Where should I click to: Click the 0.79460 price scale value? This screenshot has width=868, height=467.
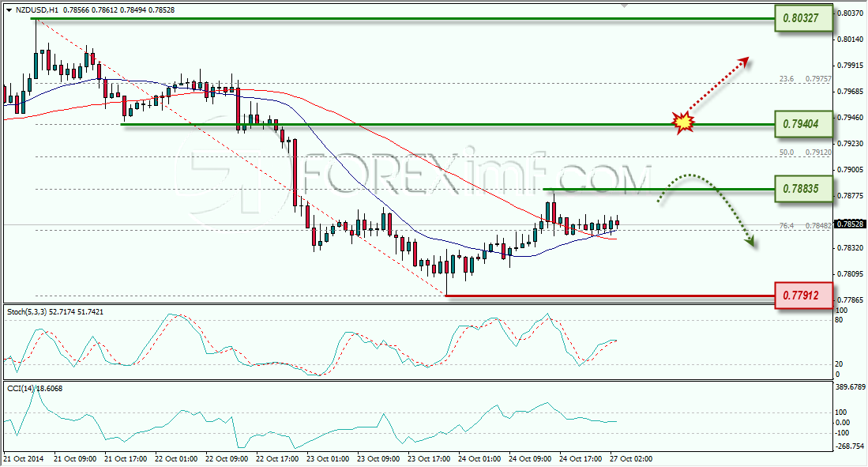[850, 118]
